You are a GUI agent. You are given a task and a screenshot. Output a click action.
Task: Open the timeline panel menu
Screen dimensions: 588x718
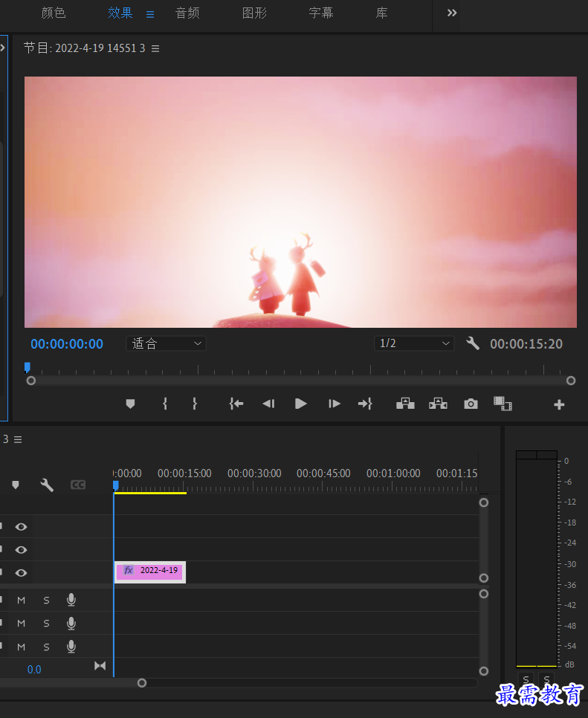(x=18, y=439)
